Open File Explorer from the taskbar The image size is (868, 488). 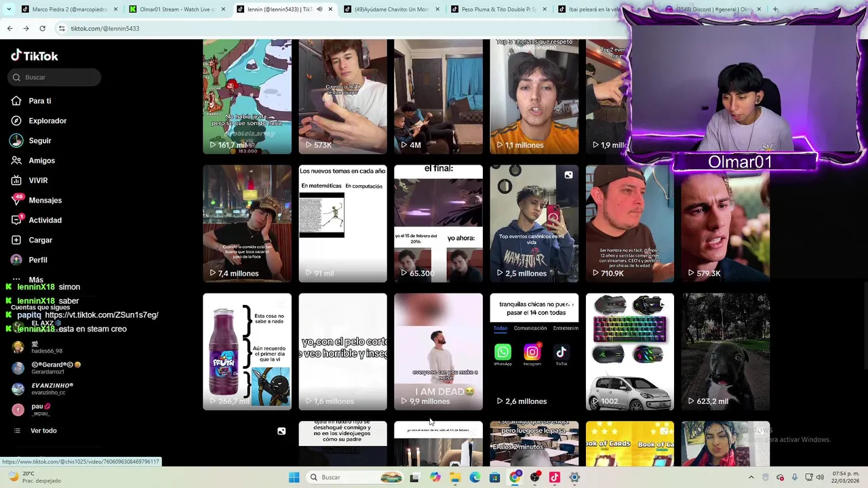[455, 477]
